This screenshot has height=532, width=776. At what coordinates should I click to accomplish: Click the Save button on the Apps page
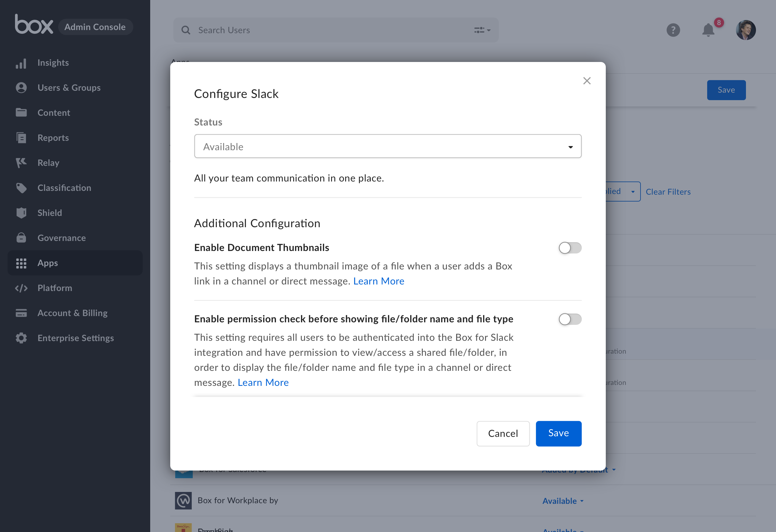pos(726,90)
